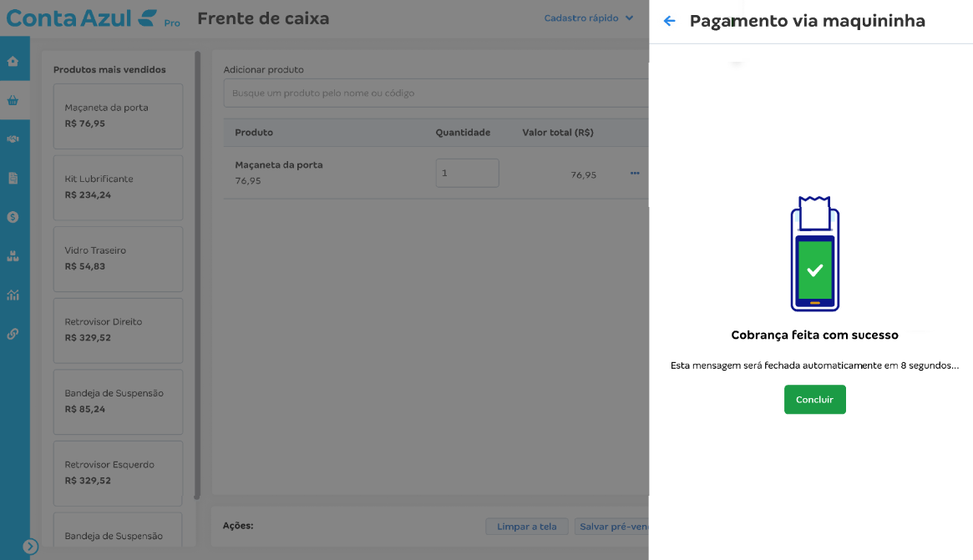This screenshot has height=560, width=973.
Task: Select the Kit Lubrificante product card
Action: click(x=118, y=187)
